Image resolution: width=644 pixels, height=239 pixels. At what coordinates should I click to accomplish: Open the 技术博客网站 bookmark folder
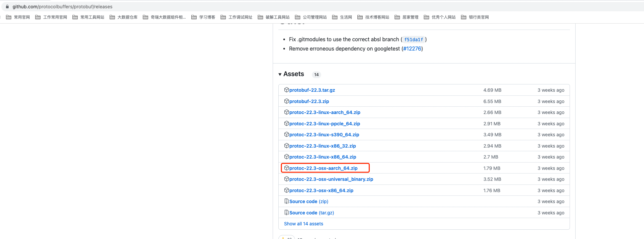point(373,17)
